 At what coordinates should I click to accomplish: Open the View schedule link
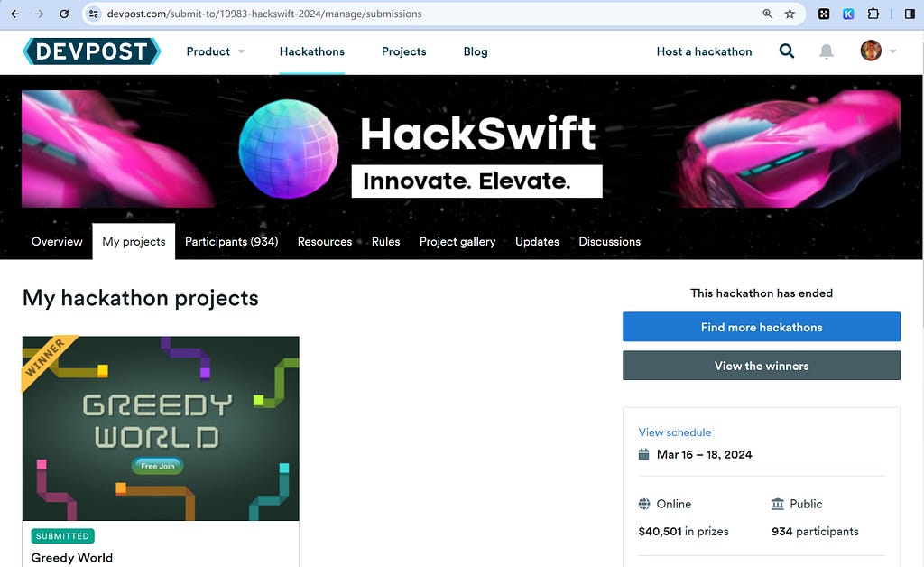tap(675, 432)
